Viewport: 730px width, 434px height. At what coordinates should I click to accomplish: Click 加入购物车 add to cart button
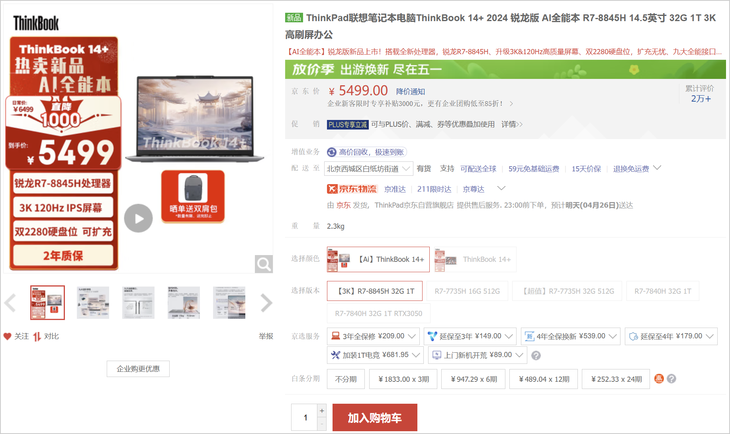pos(375,418)
